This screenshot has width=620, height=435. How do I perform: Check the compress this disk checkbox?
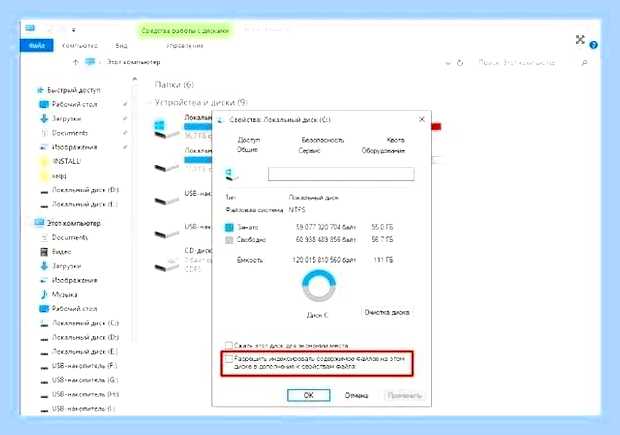(x=229, y=345)
